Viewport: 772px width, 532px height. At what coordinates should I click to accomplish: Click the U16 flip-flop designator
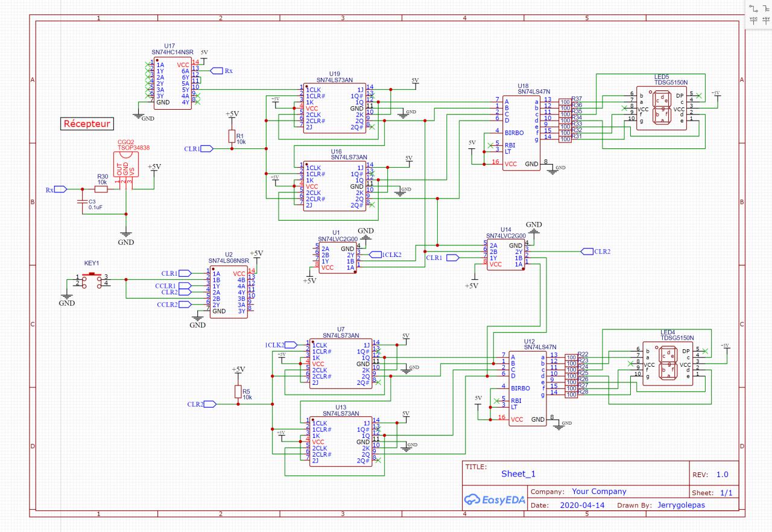336,151
